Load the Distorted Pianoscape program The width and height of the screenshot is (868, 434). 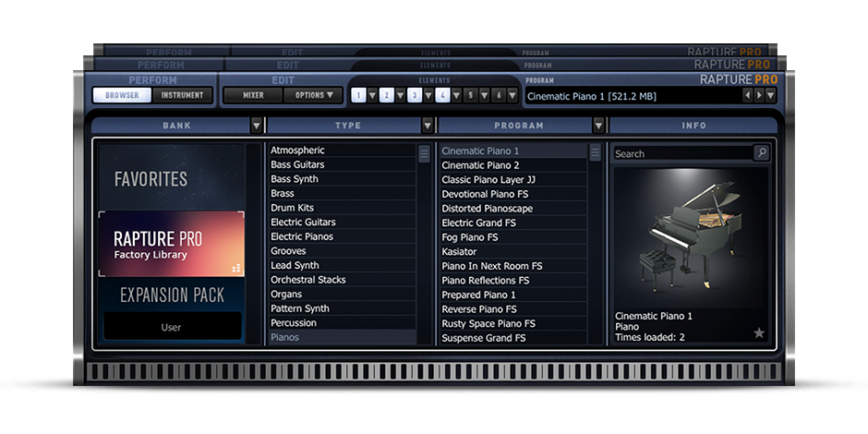(x=513, y=208)
